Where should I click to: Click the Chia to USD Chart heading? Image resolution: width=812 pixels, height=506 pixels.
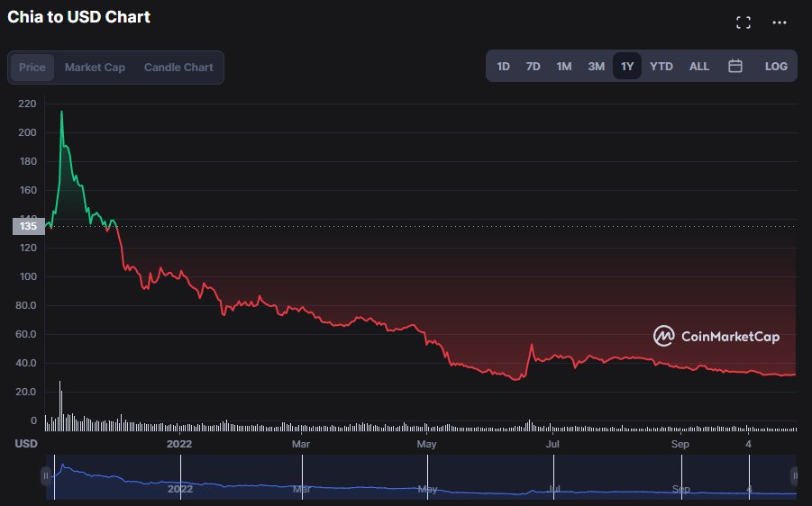pos(78,17)
